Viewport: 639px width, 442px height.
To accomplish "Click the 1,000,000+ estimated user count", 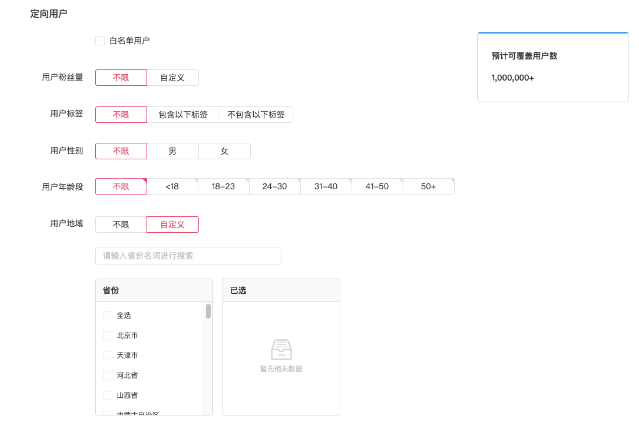I will pos(513,78).
